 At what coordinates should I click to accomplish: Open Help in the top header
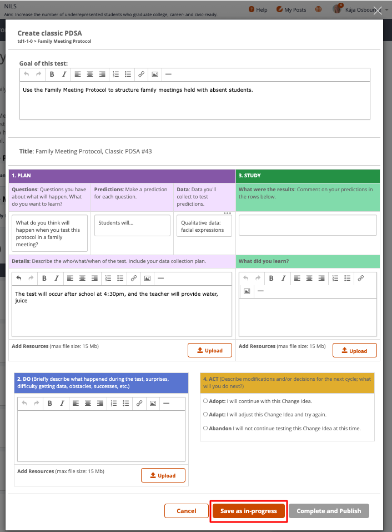(x=258, y=9)
